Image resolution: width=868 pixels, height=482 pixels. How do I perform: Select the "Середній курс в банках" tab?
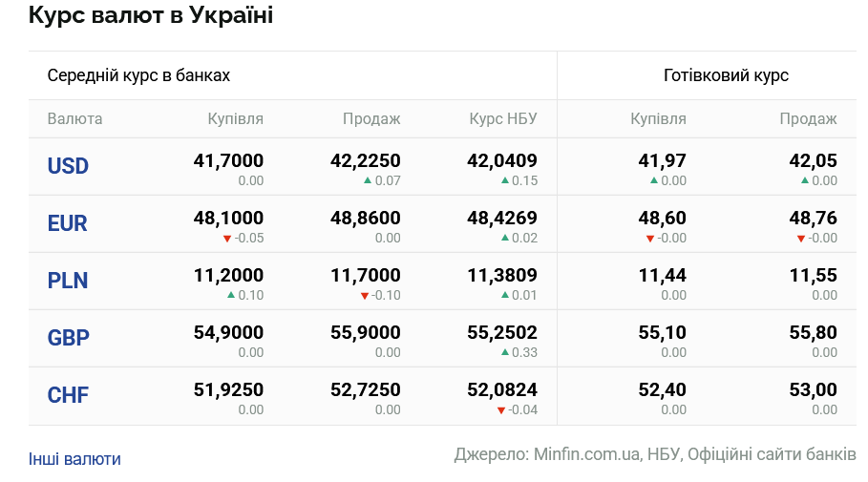click(x=138, y=75)
